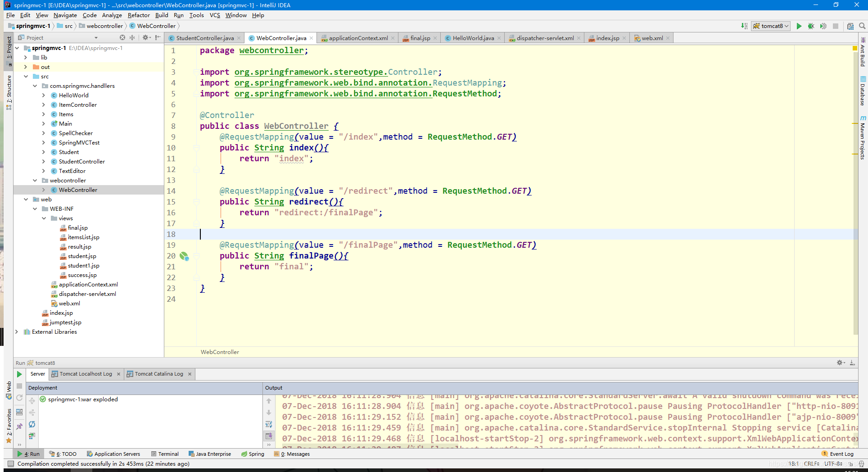Expand the lib folder

coord(26,57)
